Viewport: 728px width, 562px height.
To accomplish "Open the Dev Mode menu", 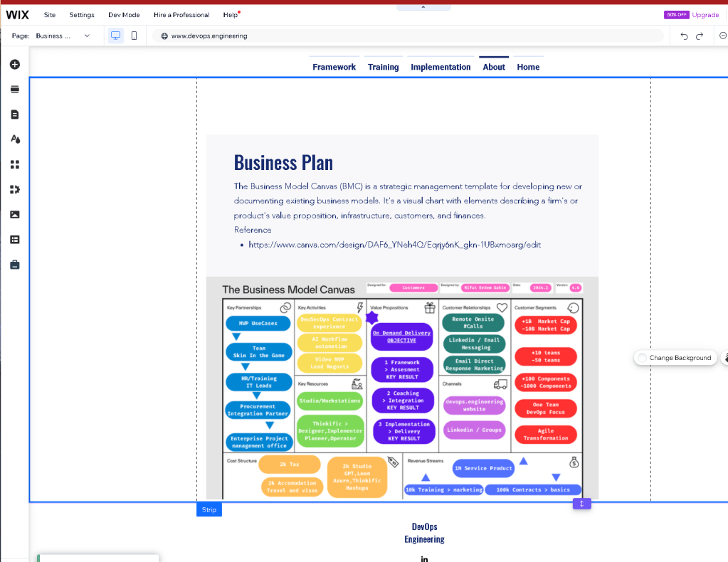I will pos(124,15).
